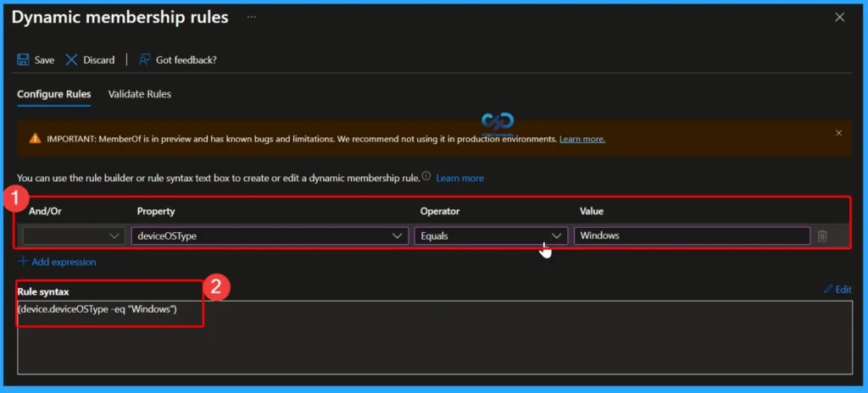The image size is (868, 393).
Task: Click the X Discard icon
Action: 71,60
